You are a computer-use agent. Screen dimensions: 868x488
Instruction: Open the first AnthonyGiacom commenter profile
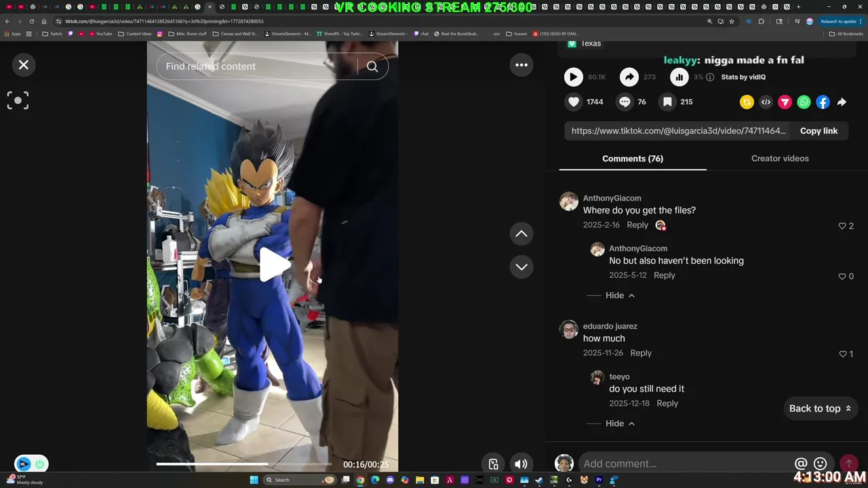click(x=612, y=198)
